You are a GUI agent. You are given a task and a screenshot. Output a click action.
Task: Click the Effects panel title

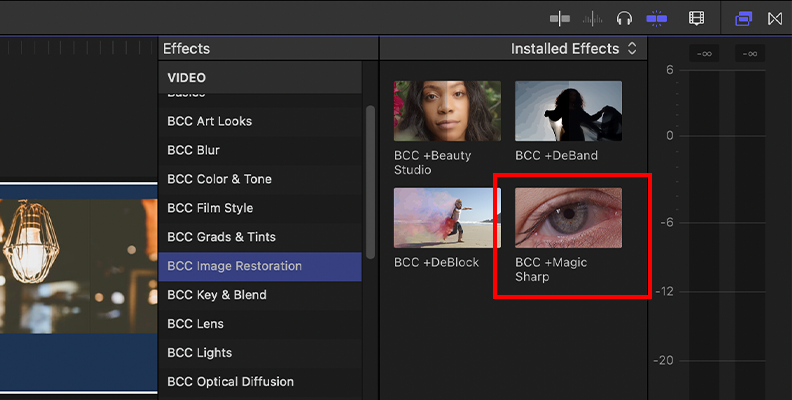pyautogui.click(x=186, y=48)
